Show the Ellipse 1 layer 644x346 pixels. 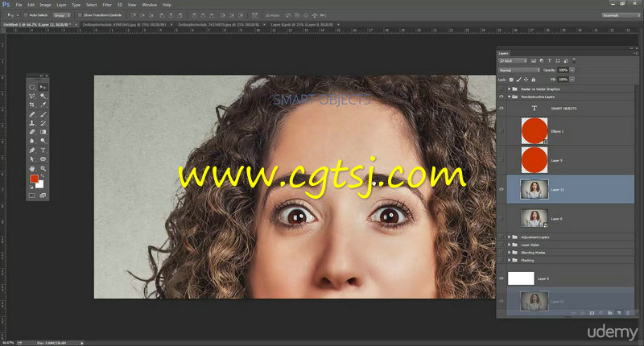[502, 131]
